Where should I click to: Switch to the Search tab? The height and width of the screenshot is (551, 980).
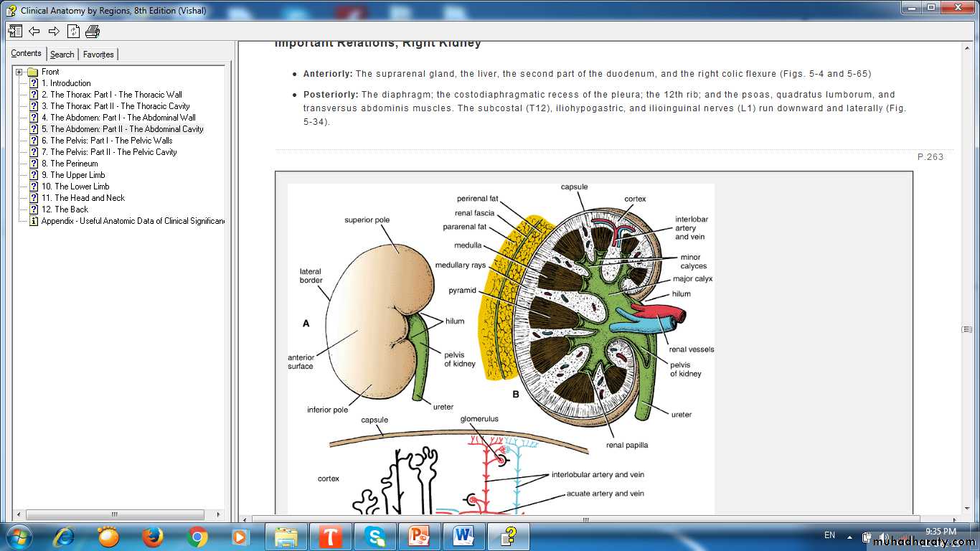[x=62, y=55]
